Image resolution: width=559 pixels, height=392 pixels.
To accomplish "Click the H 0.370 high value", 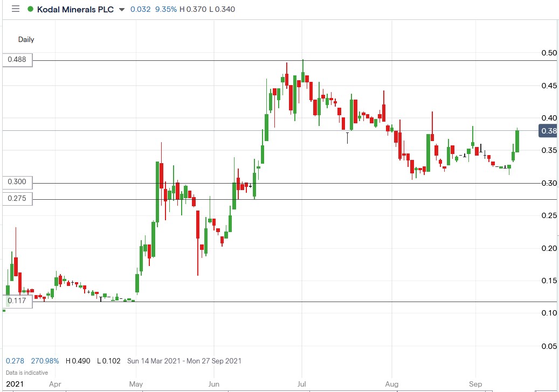I will tap(193, 9).
